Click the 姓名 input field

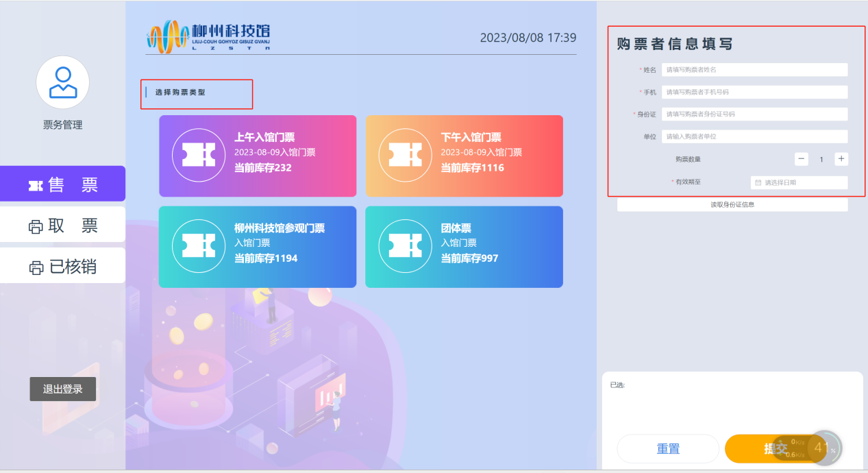point(754,70)
